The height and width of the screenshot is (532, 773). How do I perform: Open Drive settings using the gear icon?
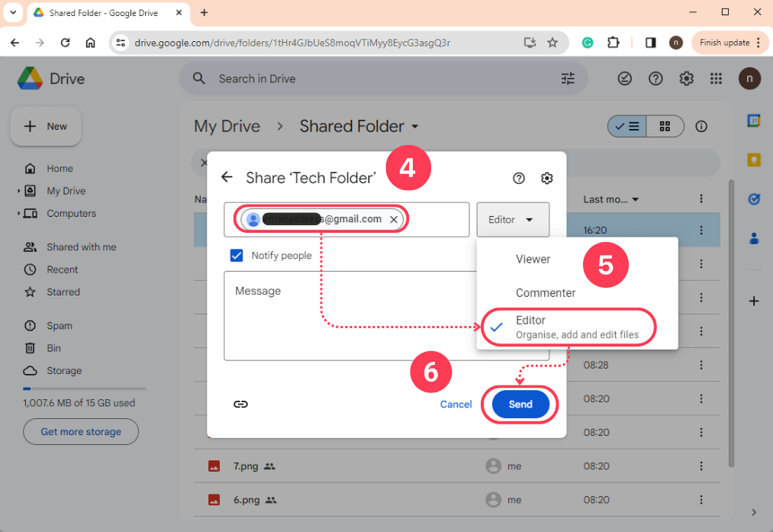click(685, 78)
